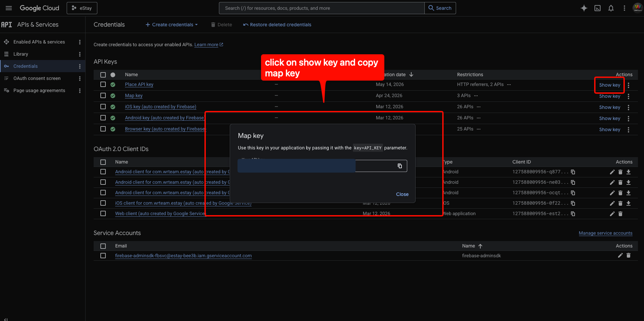Expand 26 APIs restrictions for iOS key
This screenshot has width=644, height=321.
click(x=479, y=107)
